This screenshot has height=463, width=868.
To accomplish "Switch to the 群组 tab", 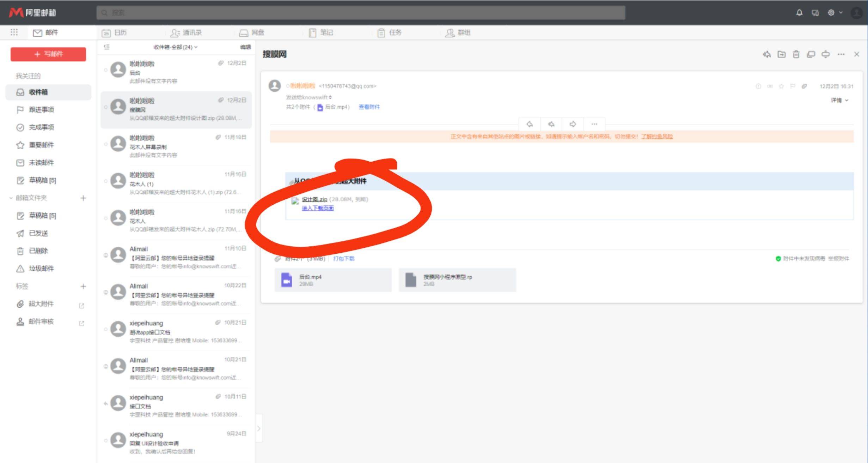I will tap(458, 33).
